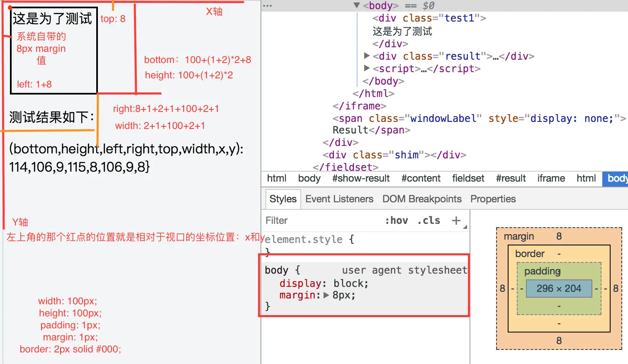Click the ellipsis icon beside body element

[268, 6]
